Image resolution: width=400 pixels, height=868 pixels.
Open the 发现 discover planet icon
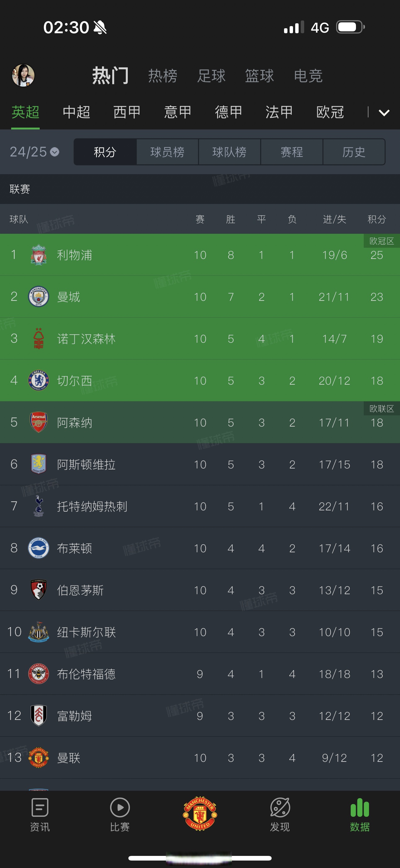[280, 808]
